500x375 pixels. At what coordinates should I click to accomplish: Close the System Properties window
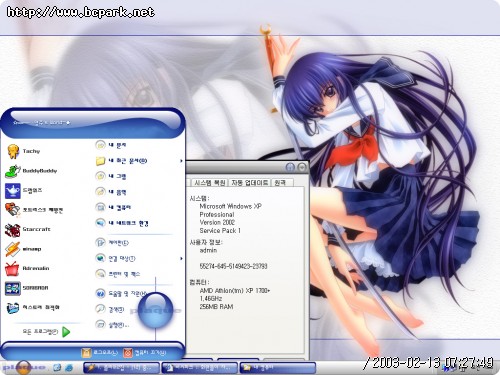pyautogui.click(x=302, y=167)
